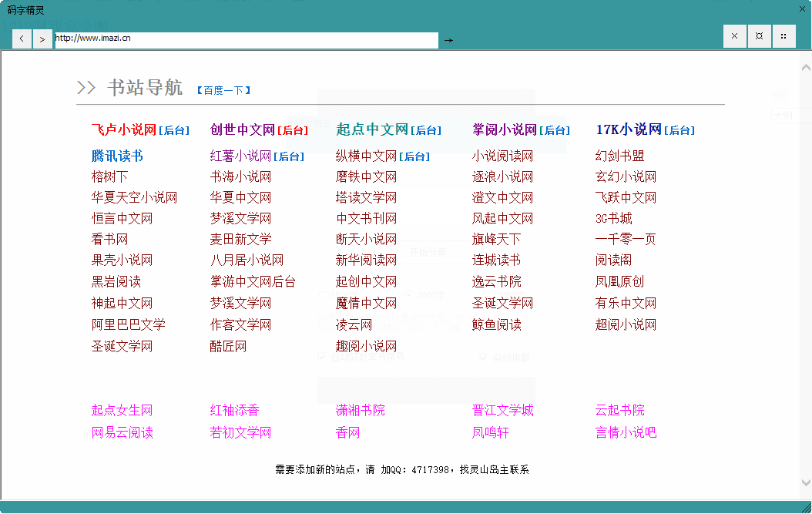Open 酷匠网 link
Screen dimensions: 812x514
(x=228, y=347)
